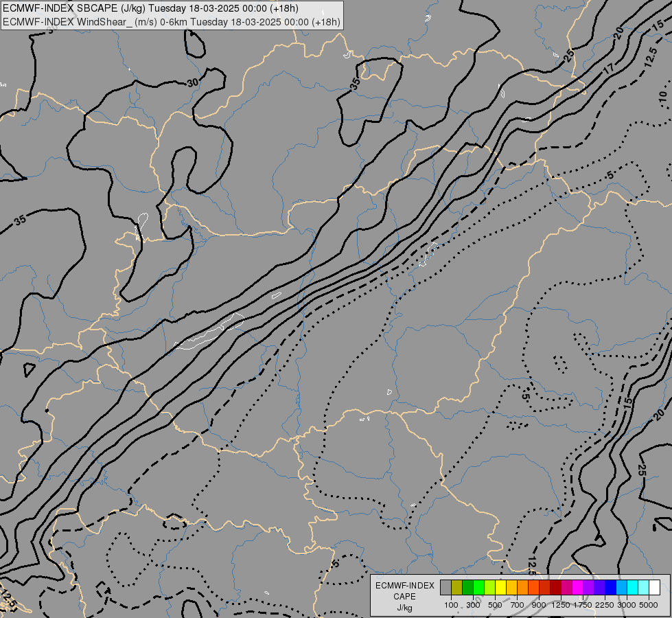This screenshot has width=672, height=618.
Task: Click the 17 contour label on map
Action: coord(609,68)
